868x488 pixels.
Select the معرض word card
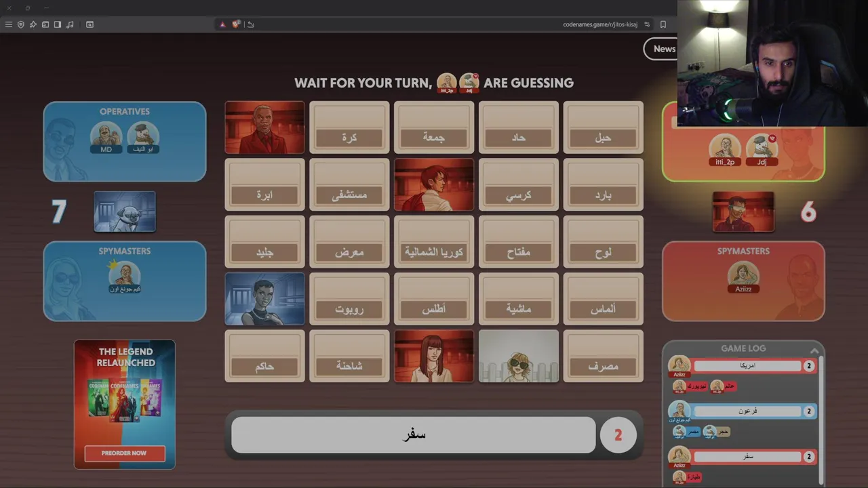point(349,242)
